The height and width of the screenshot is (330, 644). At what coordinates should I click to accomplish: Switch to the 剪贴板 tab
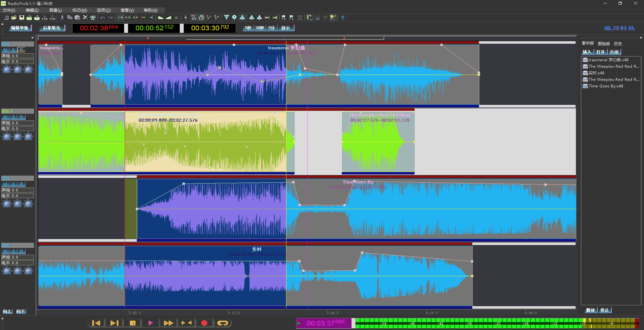(x=604, y=43)
